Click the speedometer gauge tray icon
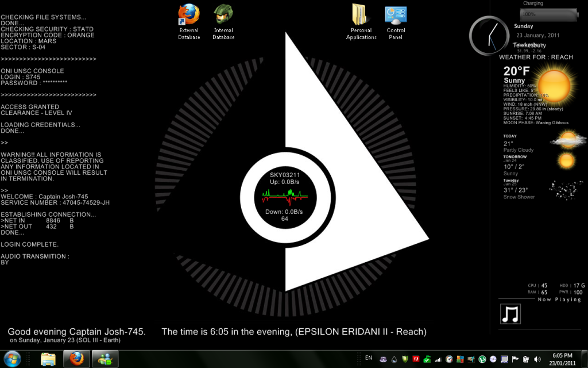The height and width of the screenshot is (368, 588). click(449, 359)
